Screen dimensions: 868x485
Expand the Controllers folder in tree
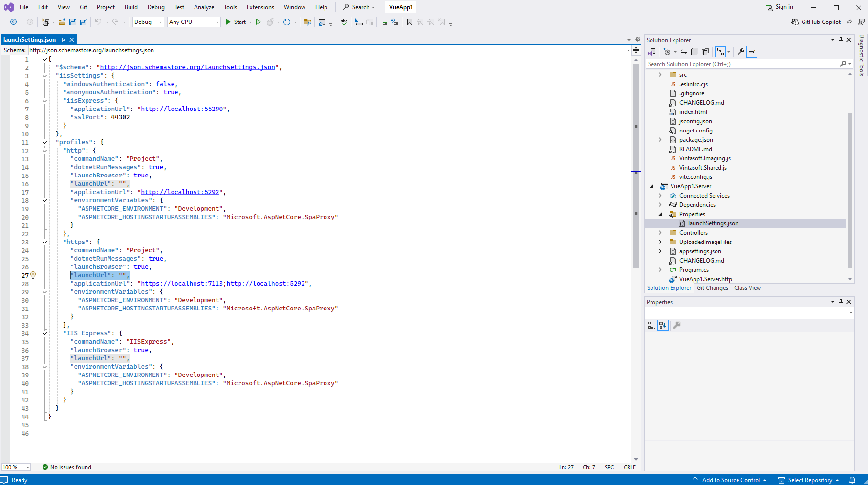(660, 233)
